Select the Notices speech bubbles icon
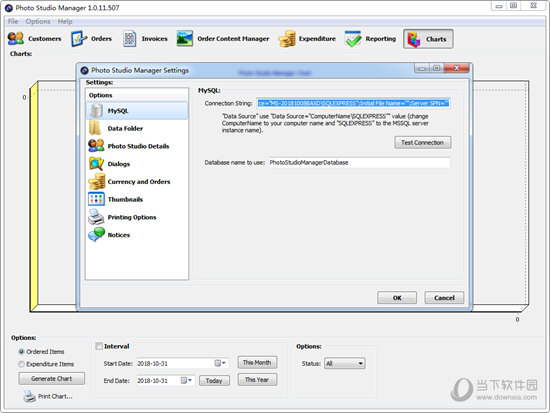Viewport: 550px width, 413px height. [x=96, y=234]
